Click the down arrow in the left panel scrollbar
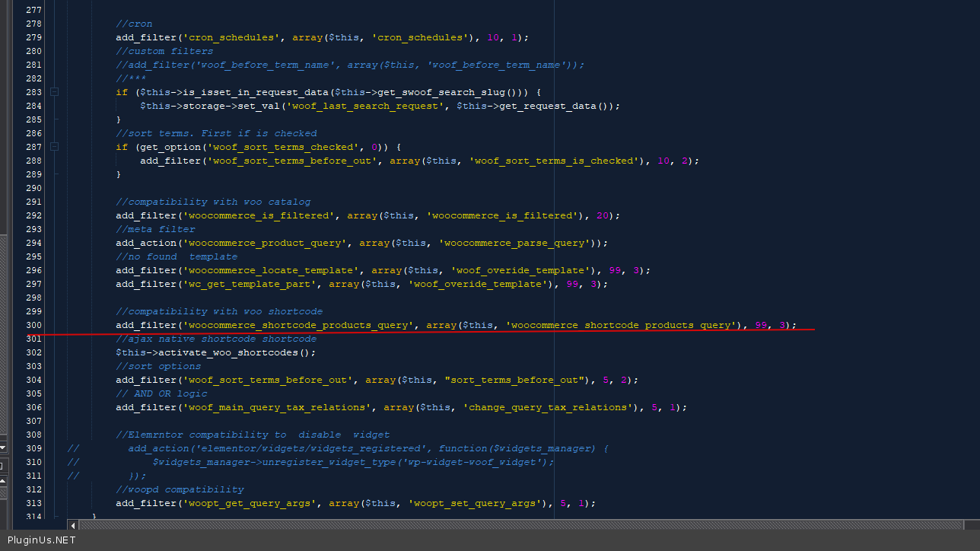The width and height of the screenshot is (980, 551). point(3,447)
